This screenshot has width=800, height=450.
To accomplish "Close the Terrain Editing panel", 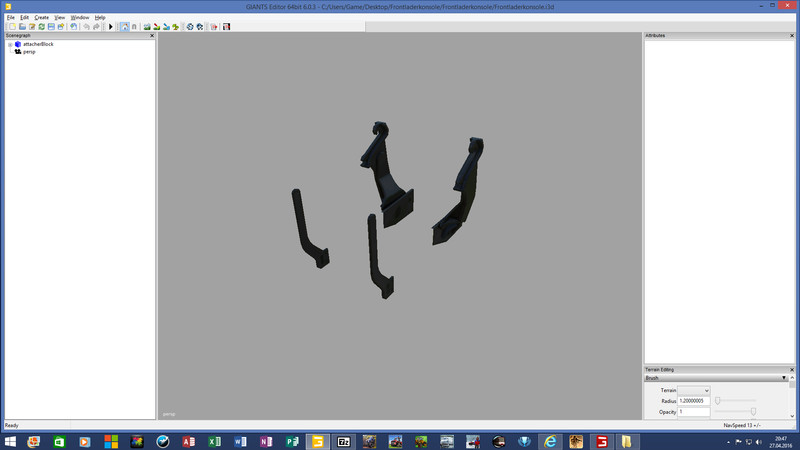I will pos(794,370).
